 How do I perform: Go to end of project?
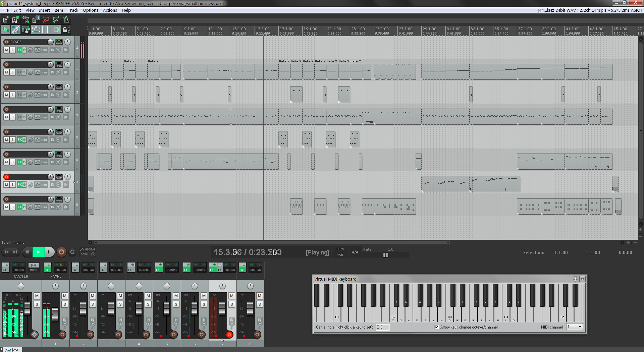pos(15,252)
